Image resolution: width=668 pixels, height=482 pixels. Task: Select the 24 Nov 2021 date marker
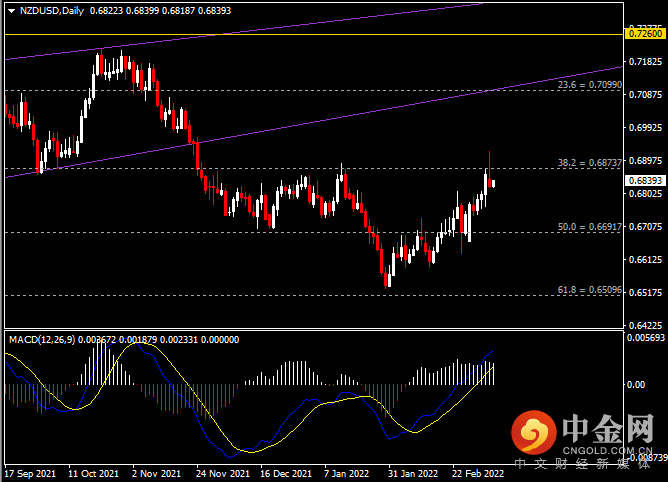[x=218, y=472]
